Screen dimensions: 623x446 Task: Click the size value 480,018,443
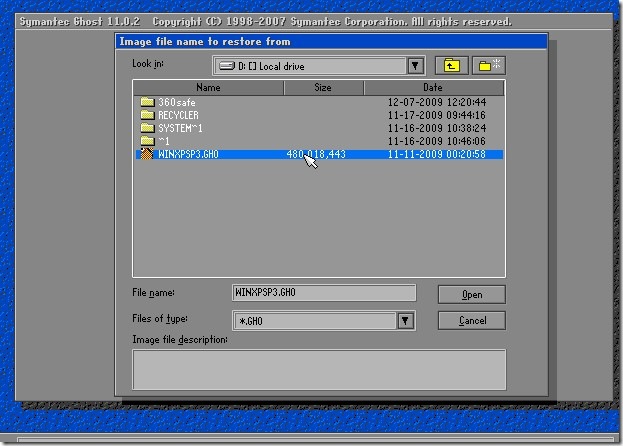pyautogui.click(x=316, y=154)
